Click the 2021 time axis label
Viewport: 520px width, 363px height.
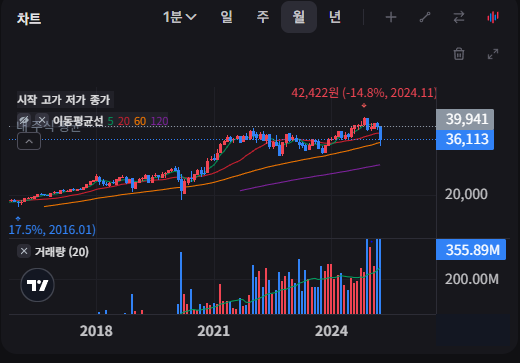214,331
